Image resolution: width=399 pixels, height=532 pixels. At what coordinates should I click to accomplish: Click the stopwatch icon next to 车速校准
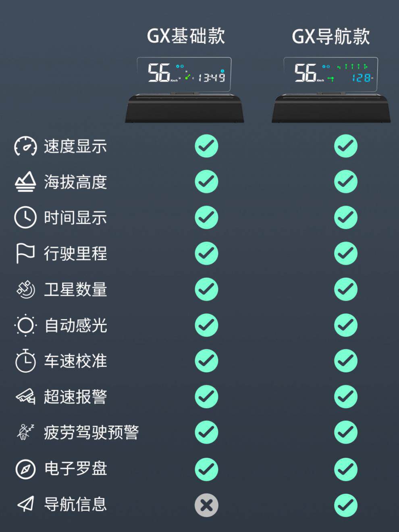click(25, 360)
